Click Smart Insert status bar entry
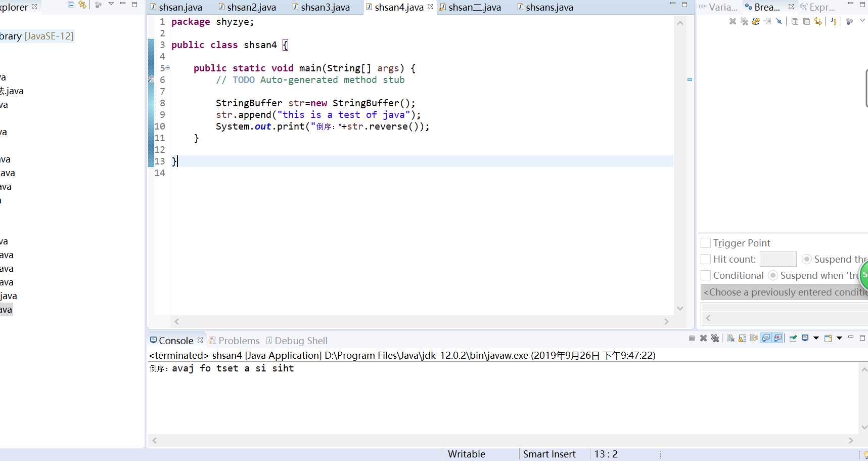The width and height of the screenshot is (868, 461). [x=549, y=454]
